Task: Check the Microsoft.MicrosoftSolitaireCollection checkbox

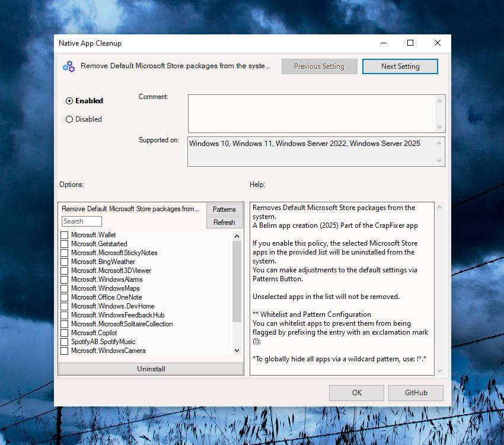Action: click(64, 324)
